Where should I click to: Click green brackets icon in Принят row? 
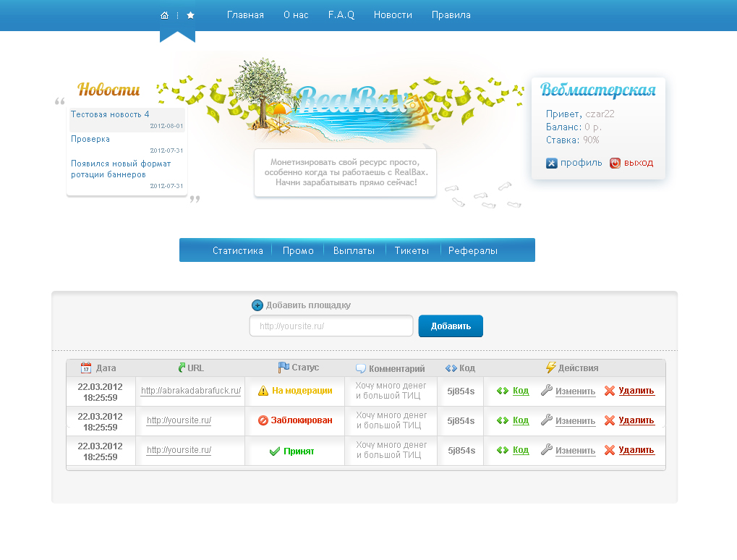(x=503, y=450)
